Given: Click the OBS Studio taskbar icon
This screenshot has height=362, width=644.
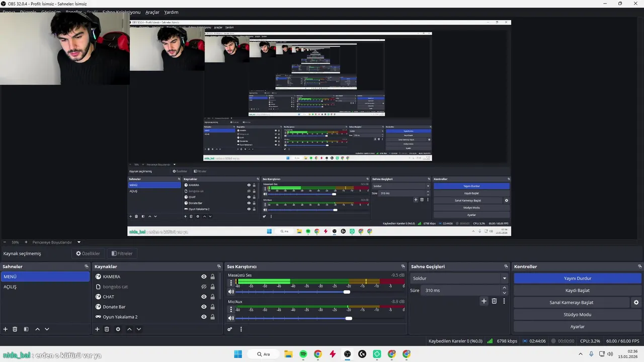Looking at the screenshot, I should pos(347,354).
